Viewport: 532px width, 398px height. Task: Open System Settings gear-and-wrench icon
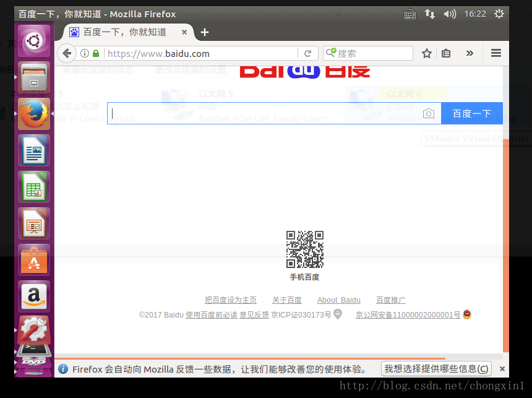(34, 330)
